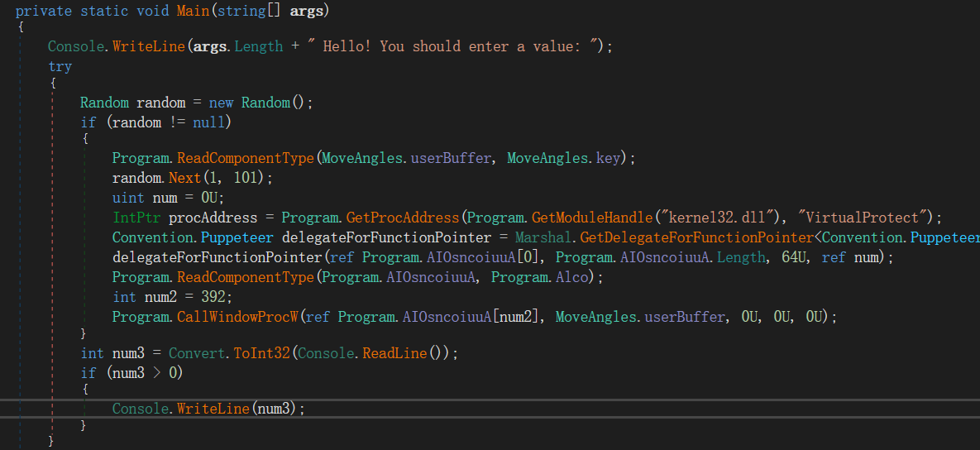Click 'ReadComponentType' on the AIOsncoiuuA, Alco line
Viewport: 980px width, 450px height.
(245, 277)
